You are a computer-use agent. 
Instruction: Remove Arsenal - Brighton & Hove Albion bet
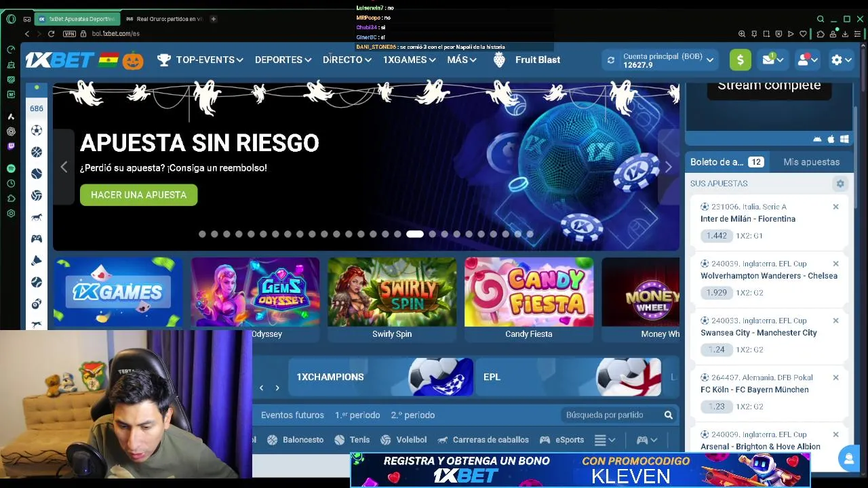[835, 434]
